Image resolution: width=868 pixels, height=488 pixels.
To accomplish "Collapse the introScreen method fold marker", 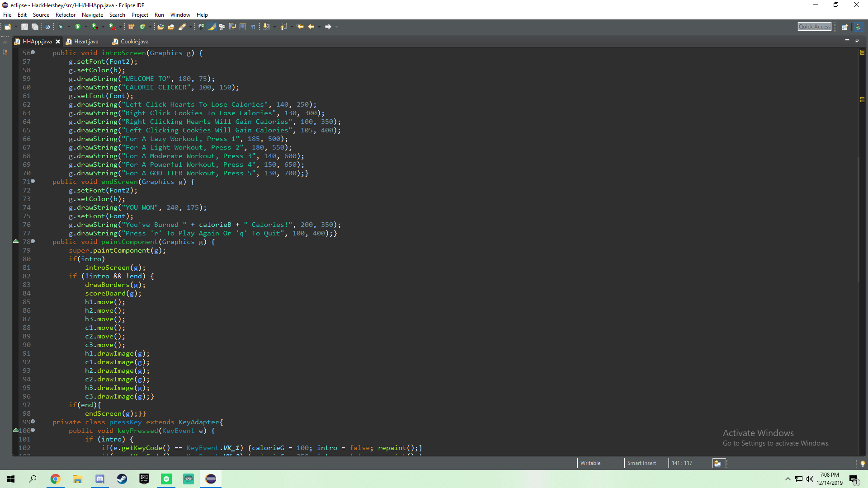I will pos(33,52).
